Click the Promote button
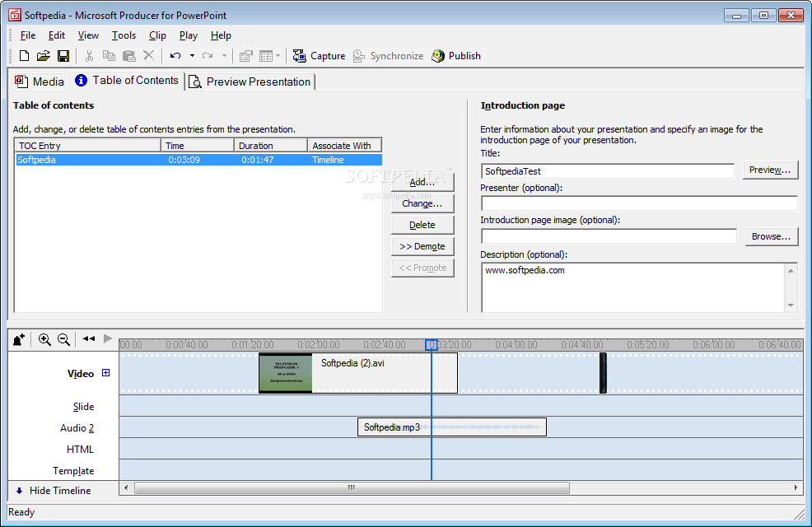This screenshot has height=527, width=812. click(422, 268)
